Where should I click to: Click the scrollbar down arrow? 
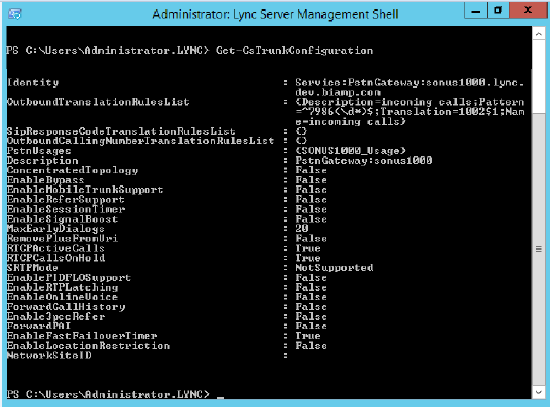click(539, 392)
